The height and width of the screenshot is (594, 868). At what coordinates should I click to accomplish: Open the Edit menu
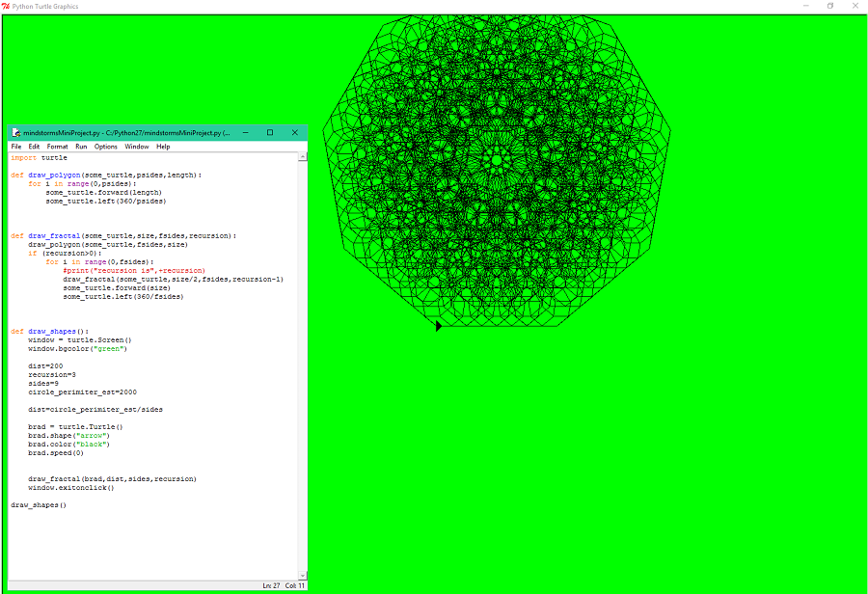click(x=34, y=147)
